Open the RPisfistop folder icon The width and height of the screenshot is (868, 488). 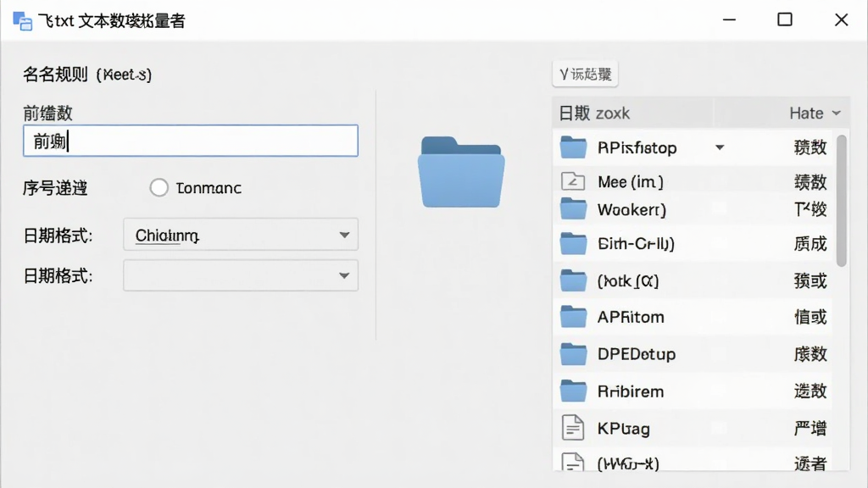573,147
